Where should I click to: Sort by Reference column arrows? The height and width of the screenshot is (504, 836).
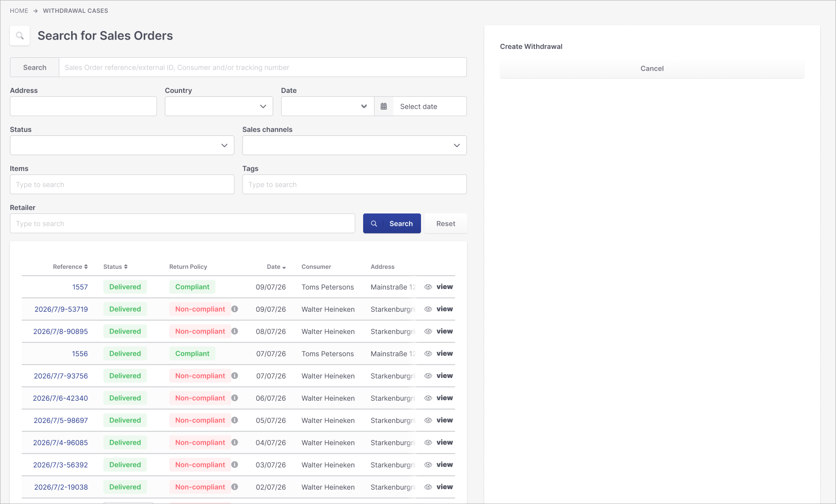point(86,267)
